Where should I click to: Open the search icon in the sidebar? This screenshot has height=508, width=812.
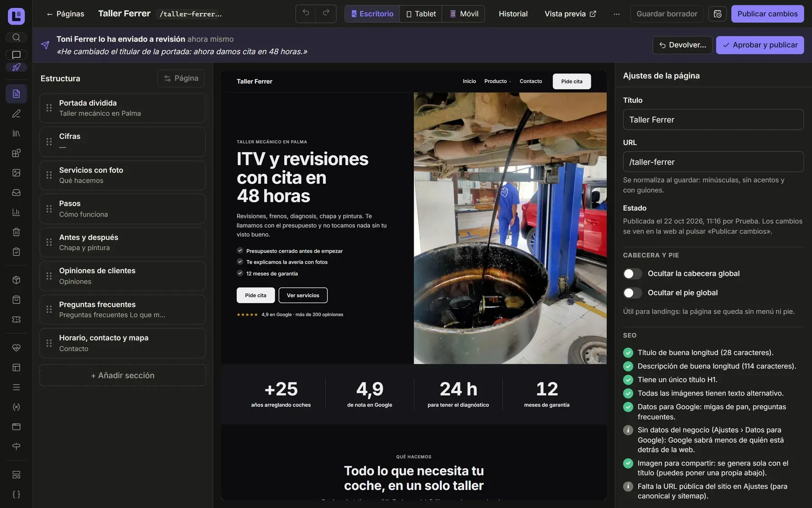coord(16,37)
